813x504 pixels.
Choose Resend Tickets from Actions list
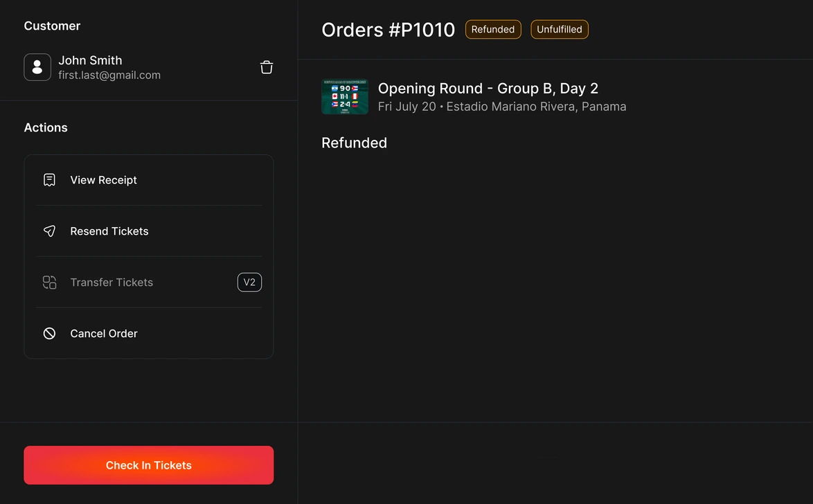click(149, 231)
